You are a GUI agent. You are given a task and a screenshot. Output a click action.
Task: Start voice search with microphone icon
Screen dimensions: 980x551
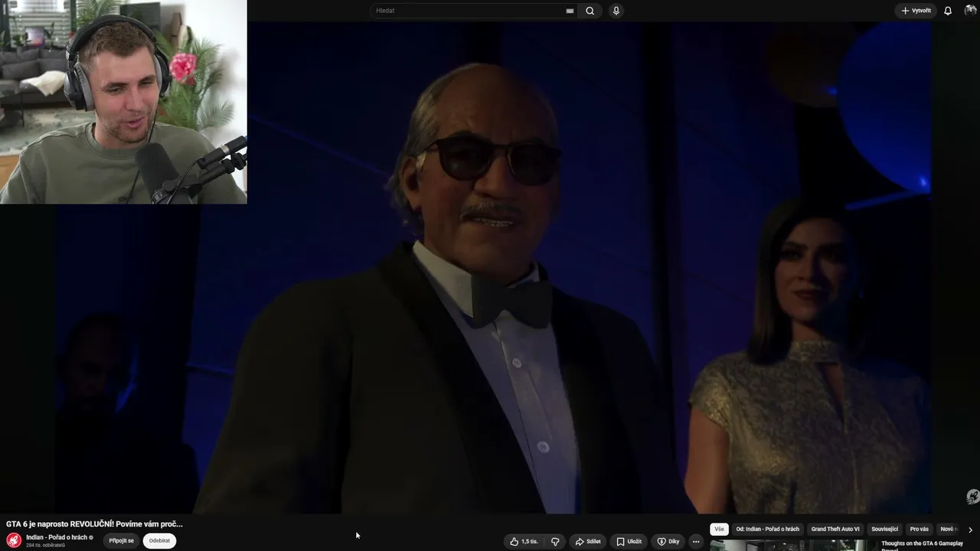coord(616,11)
